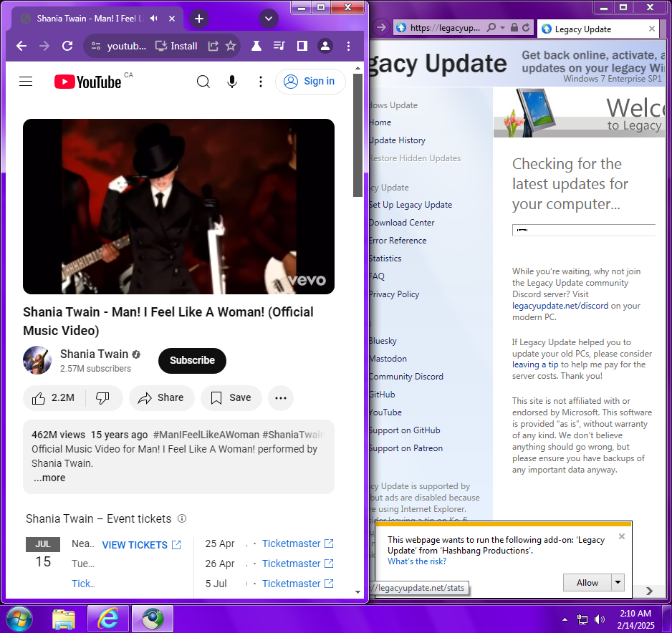Open Chrome side panel icon
This screenshot has width=672, height=633.
click(302, 46)
